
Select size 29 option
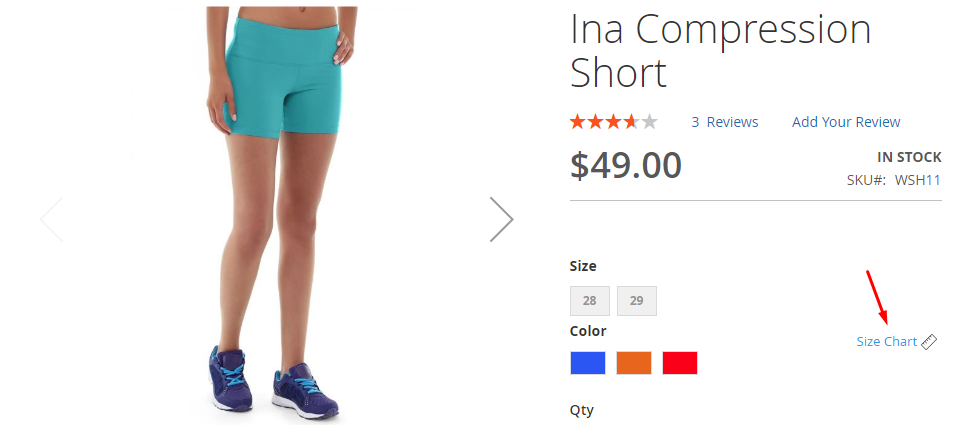click(636, 301)
